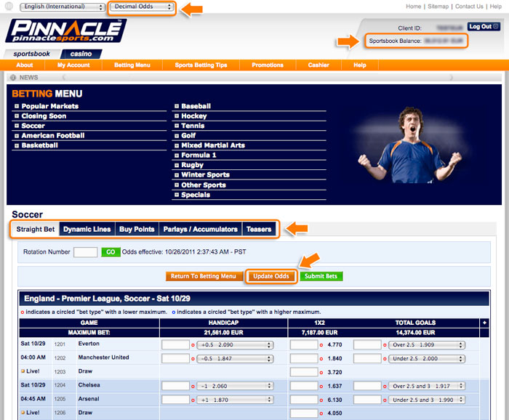Open the language selection dropdown
Viewport: 509px width, 420px height.
click(63, 7)
